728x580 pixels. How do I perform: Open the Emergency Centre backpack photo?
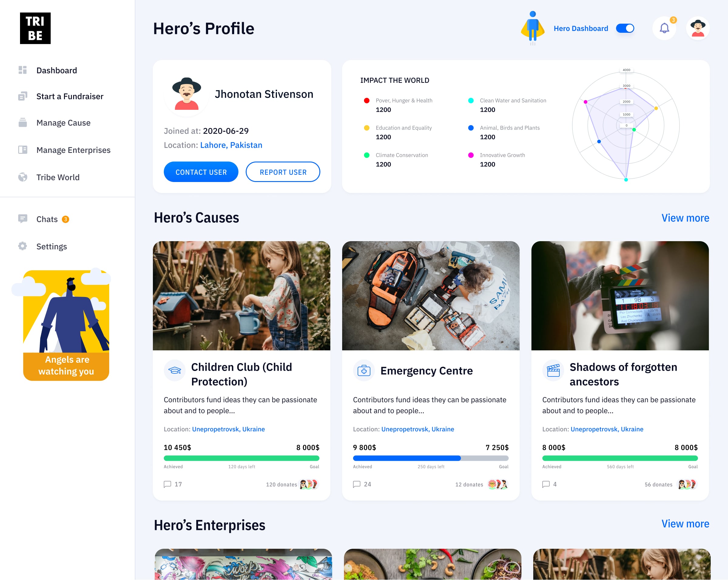[431, 295]
